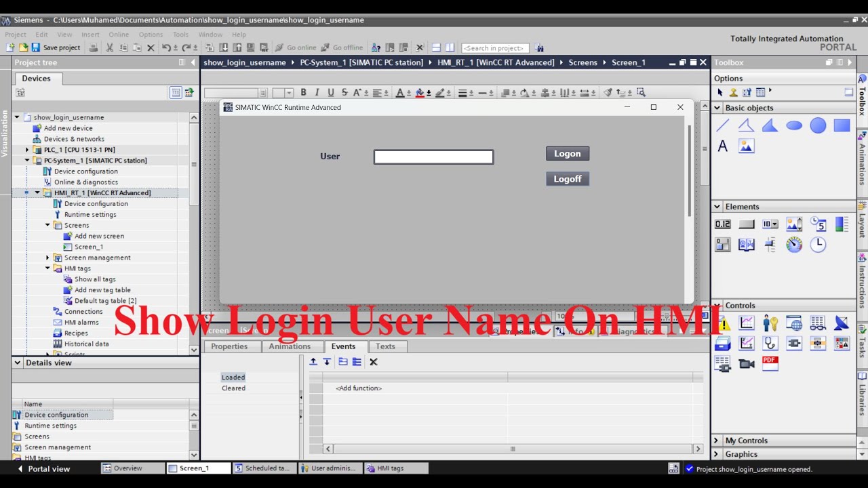The height and width of the screenshot is (488, 868).
Task: Select the HTML browser control
Action: (x=794, y=323)
